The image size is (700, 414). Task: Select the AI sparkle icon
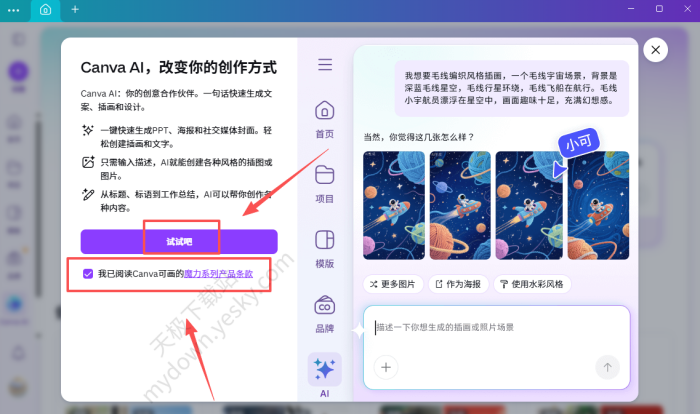(325, 369)
